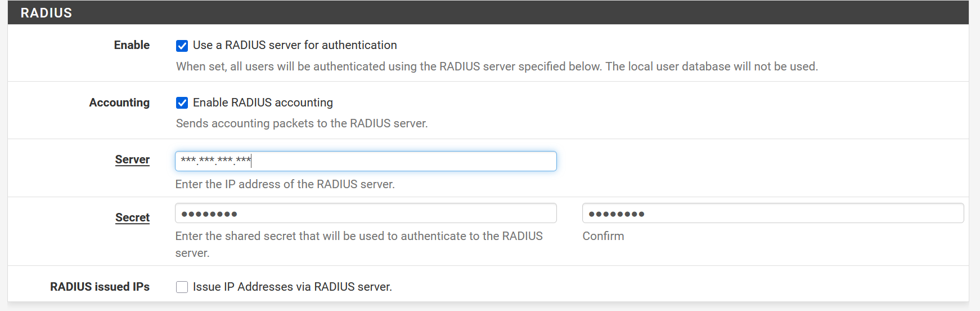Select the bold Enable row label

point(132,45)
